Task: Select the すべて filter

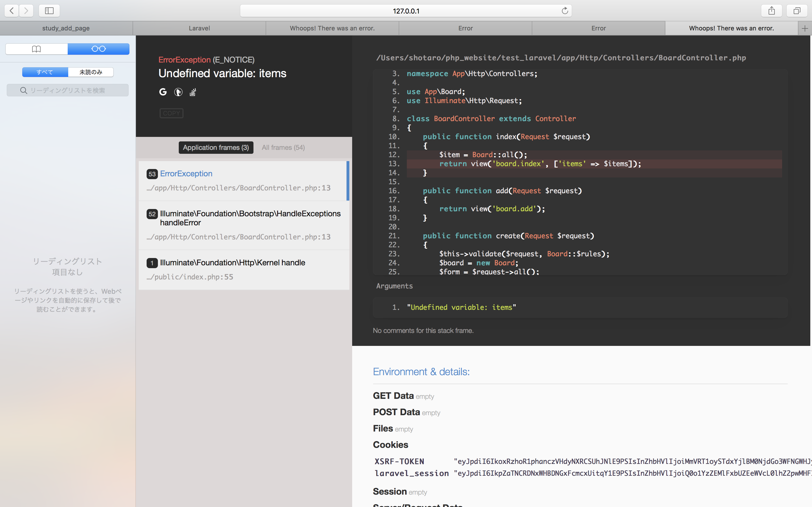Action: 45,72
